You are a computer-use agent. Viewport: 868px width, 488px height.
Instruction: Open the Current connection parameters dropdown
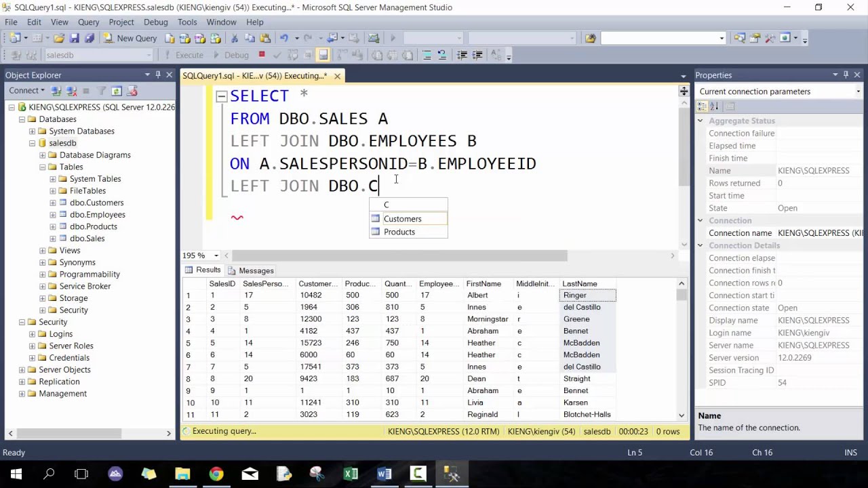pos(858,91)
